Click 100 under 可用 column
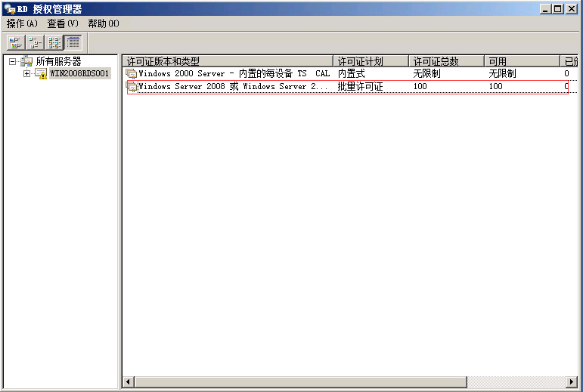583x392 pixels. [495, 87]
